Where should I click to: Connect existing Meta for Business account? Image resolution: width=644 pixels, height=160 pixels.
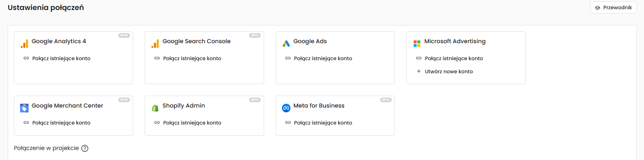click(323, 123)
